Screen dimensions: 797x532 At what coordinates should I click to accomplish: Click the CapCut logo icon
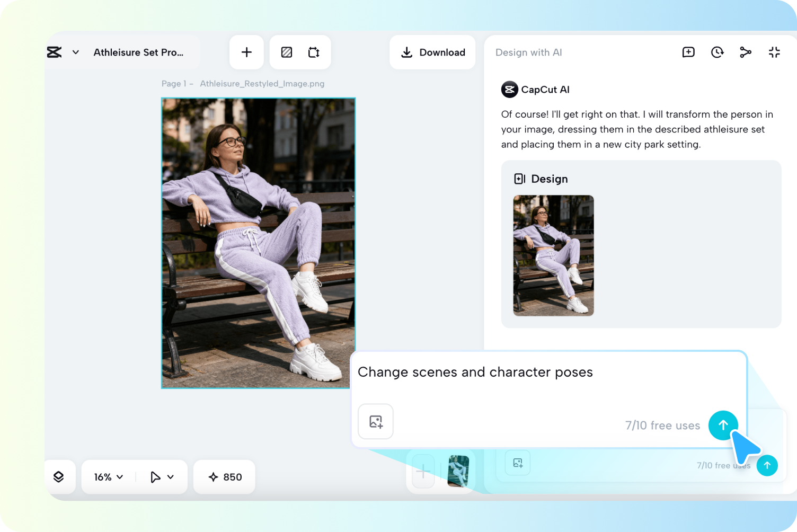click(54, 52)
